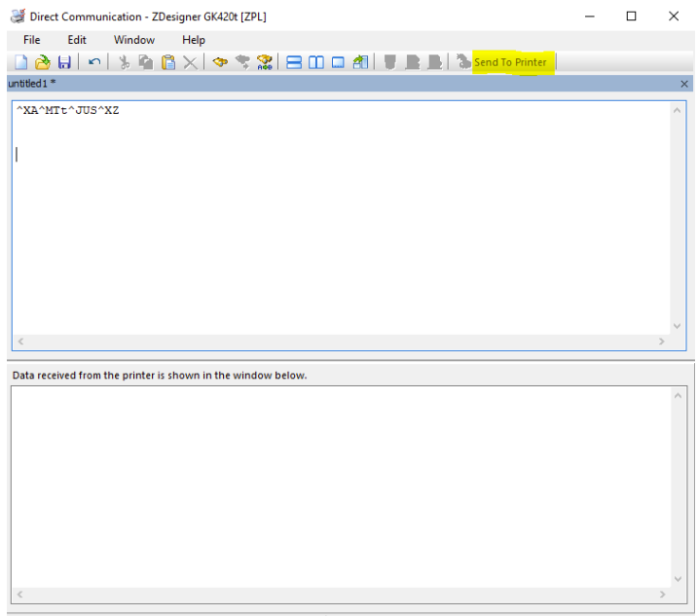Select the untitled1 document title bar
698x616 pixels.
[x=349, y=84]
